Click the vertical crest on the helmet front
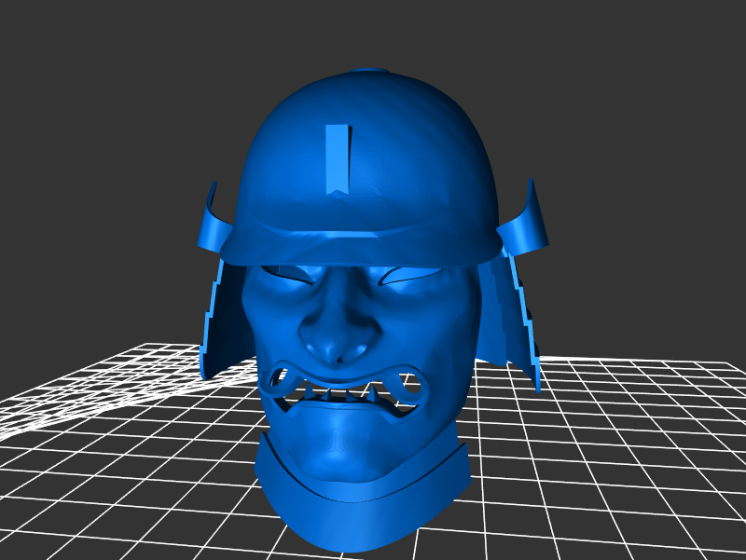Viewport: 746px width, 560px height. pos(337,157)
